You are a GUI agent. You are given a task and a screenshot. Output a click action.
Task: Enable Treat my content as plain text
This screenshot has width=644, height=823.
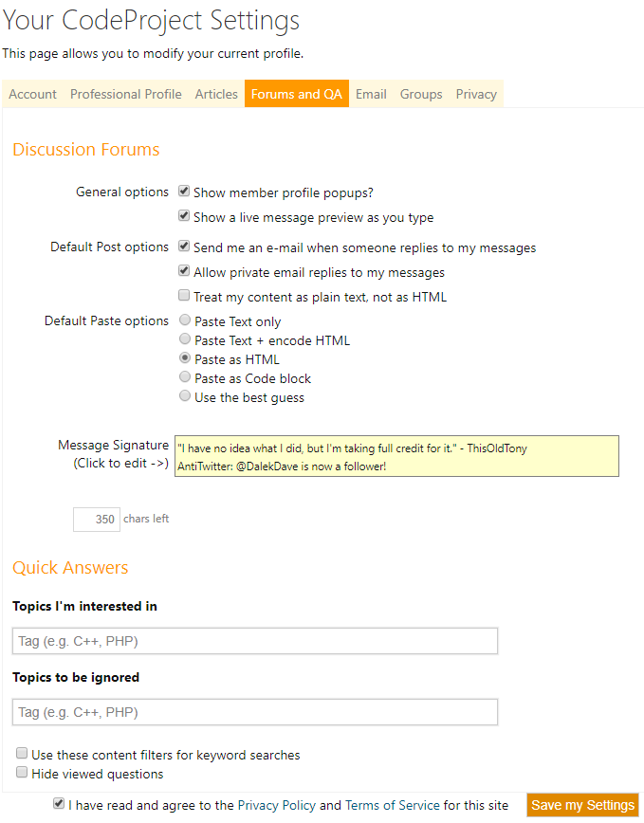click(184, 296)
